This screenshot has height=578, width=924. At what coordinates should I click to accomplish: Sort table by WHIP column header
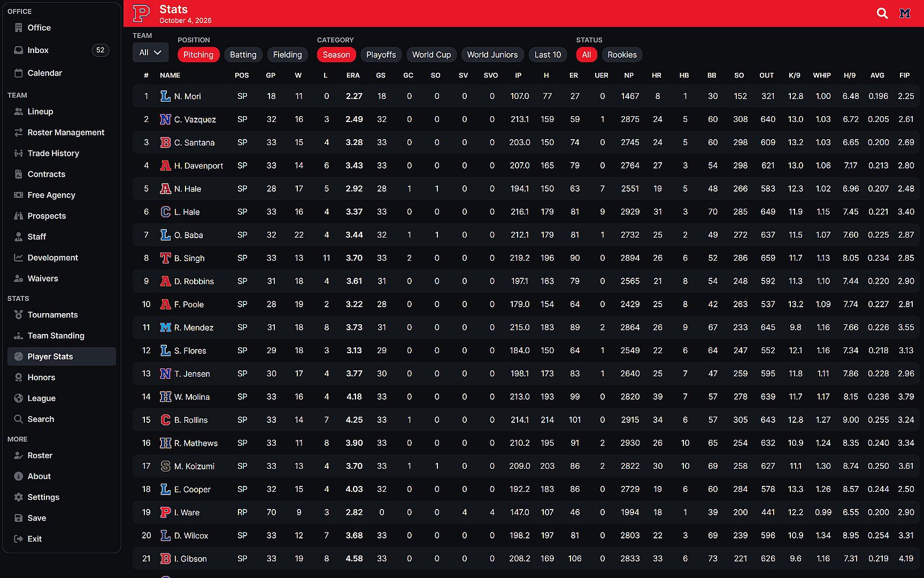coord(822,75)
